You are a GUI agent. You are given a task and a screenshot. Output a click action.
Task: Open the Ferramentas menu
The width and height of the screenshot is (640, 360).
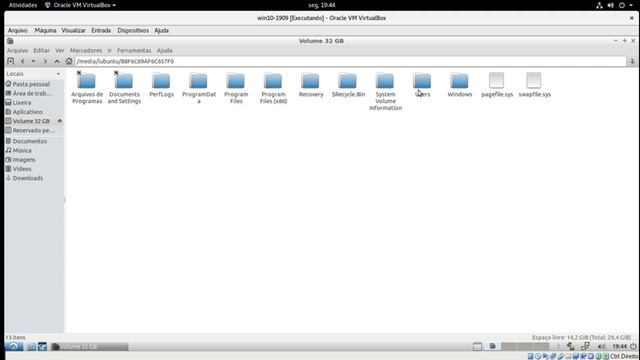tap(134, 50)
